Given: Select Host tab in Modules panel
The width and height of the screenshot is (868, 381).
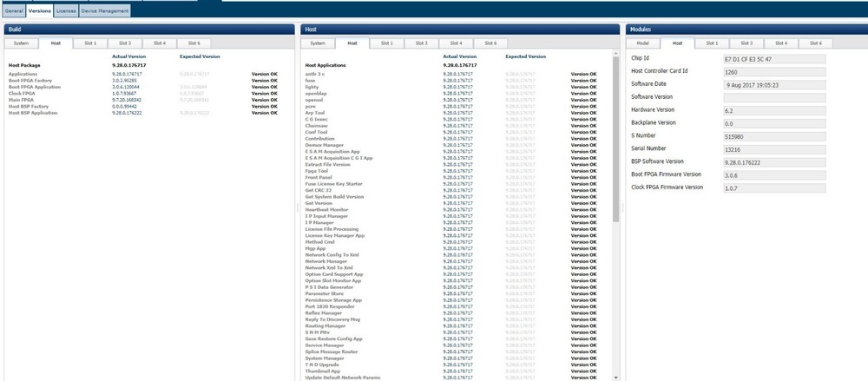Looking at the screenshot, I should coord(678,43).
